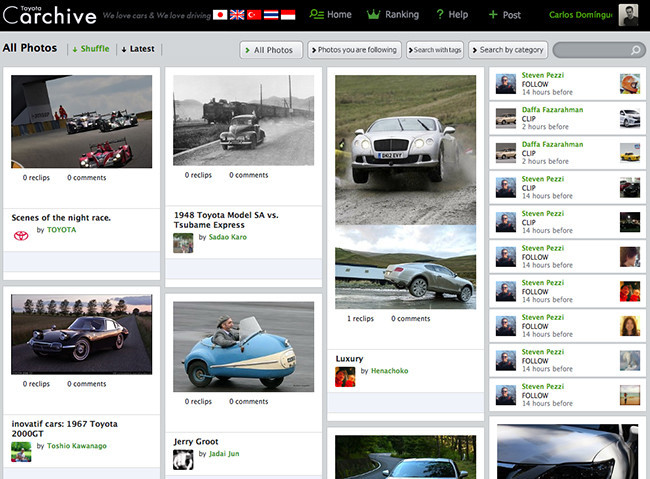Screen dimensions: 650x479
Task: Click the Thai flag icon
Action: pos(271,15)
